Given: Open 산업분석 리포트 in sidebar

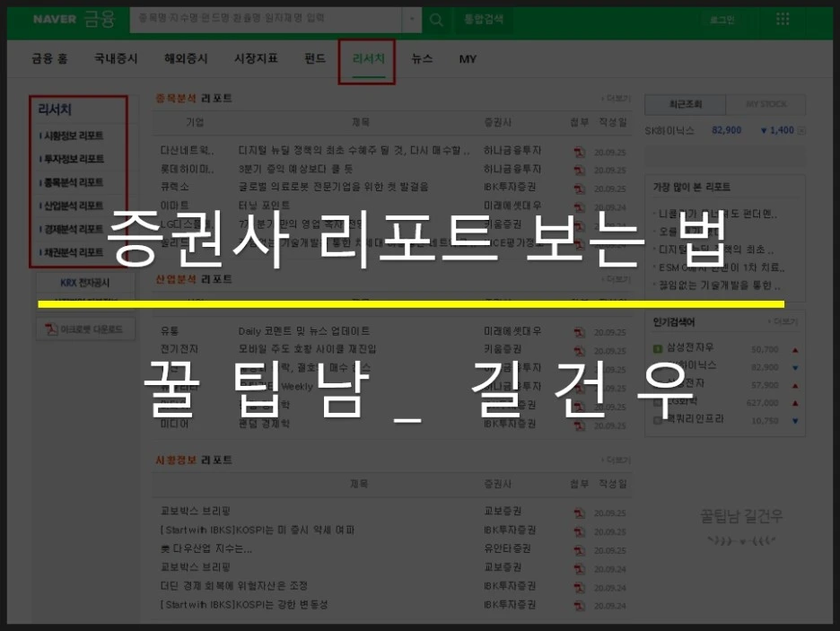Looking at the screenshot, I should click(x=74, y=206).
